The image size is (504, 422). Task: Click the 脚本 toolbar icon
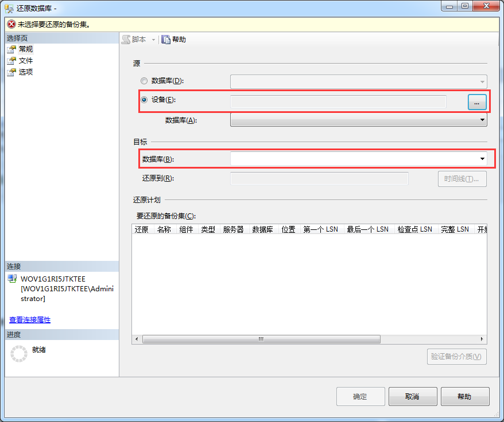coord(126,40)
